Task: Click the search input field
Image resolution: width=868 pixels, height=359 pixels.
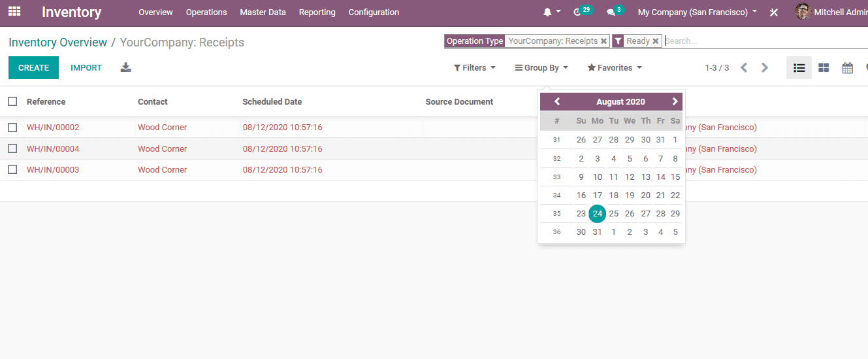Action: point(765,41)
